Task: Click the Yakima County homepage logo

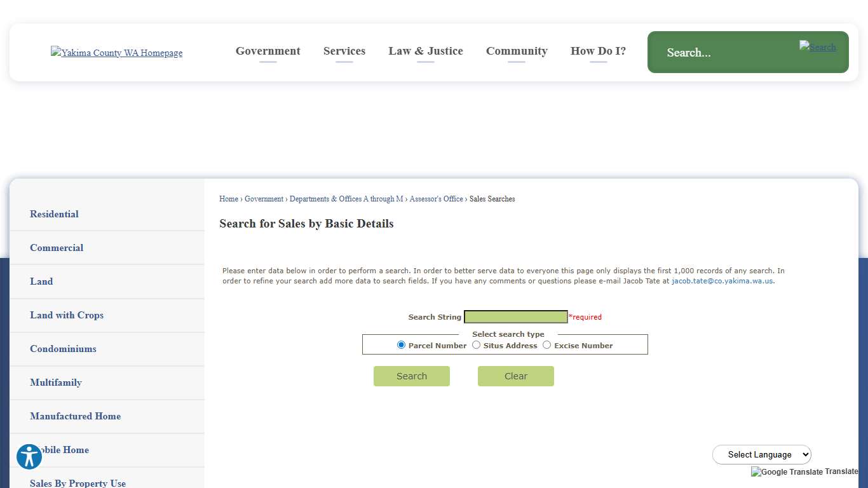Action: click(116, 53)
